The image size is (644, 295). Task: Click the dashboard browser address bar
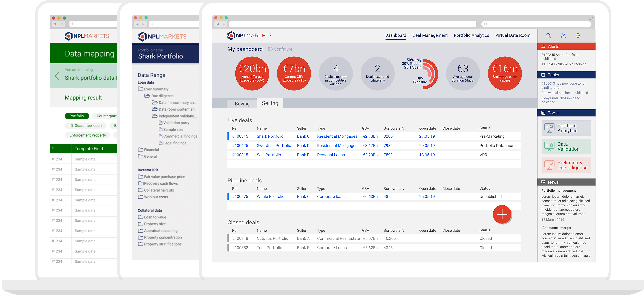pyautogui.click(x=353, y=24)
